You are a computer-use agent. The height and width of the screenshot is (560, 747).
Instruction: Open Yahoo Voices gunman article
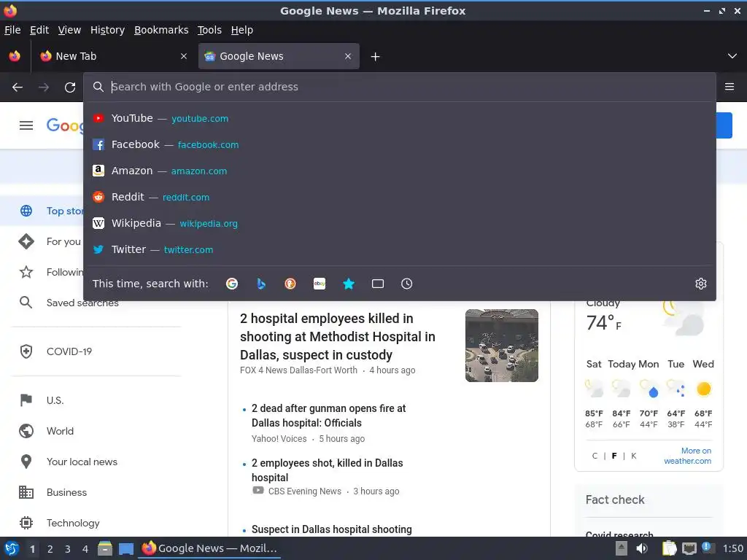click(x=329, y=416)
